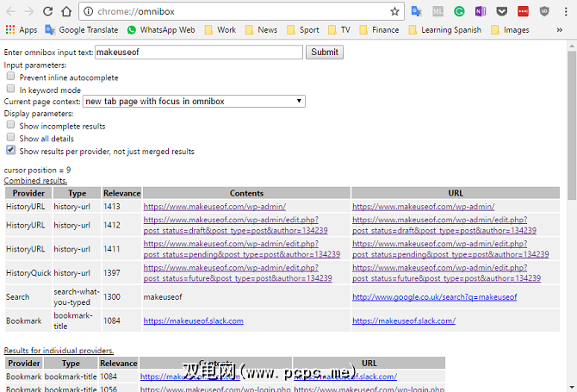Open post_status=future link in URL column
The width and height of the screenshot is (577, 392).
(x=446, y=273)
